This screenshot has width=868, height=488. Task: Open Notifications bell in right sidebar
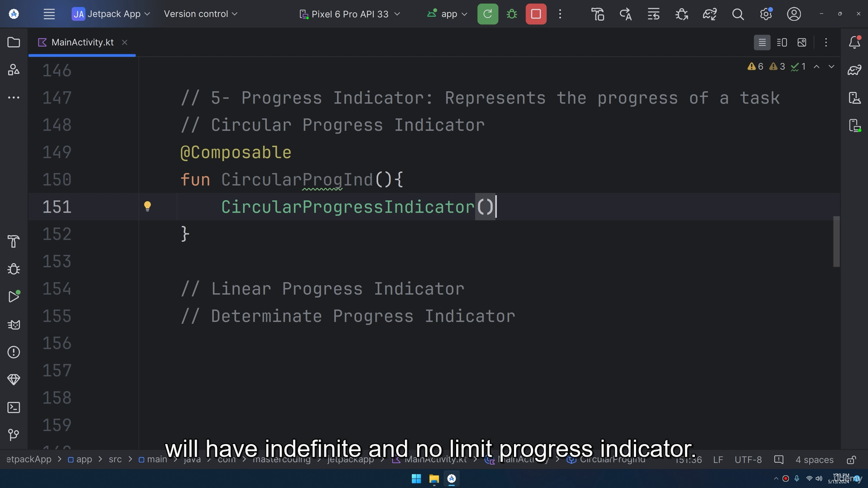854,42
